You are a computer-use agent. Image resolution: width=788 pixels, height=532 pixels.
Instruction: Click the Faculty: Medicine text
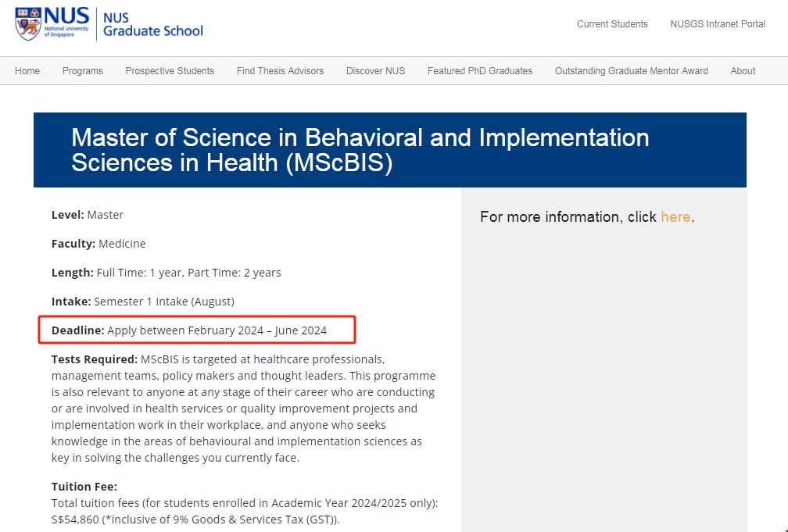click(98, 243)
